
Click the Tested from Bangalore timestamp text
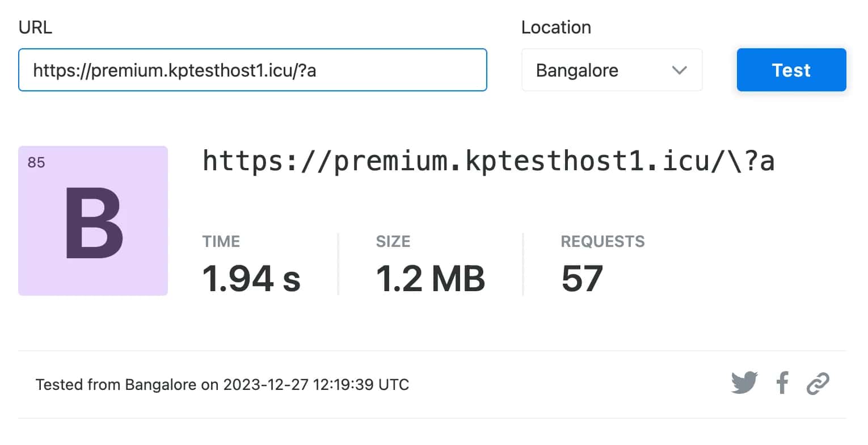pos(222,385)
